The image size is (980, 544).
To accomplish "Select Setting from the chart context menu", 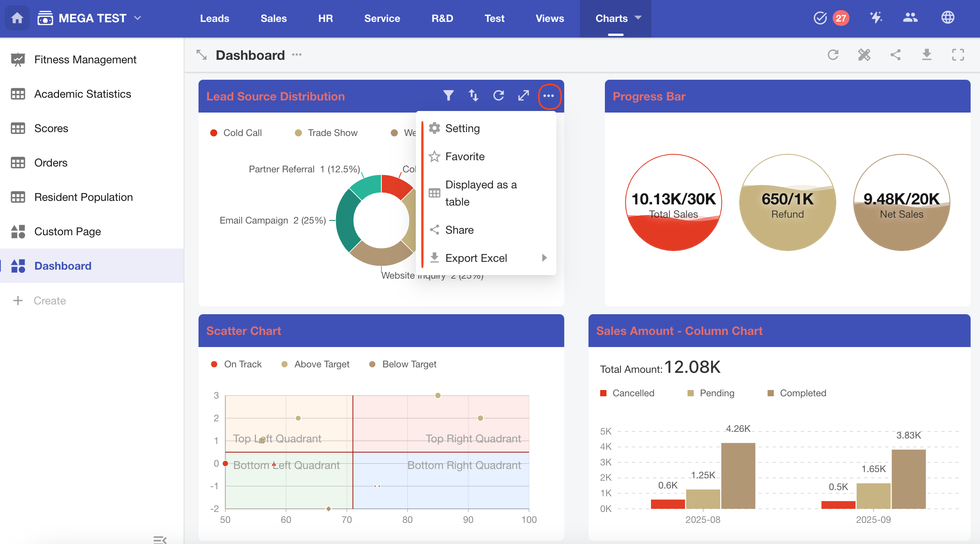I will pyautogui.click(x=463, y=128).
